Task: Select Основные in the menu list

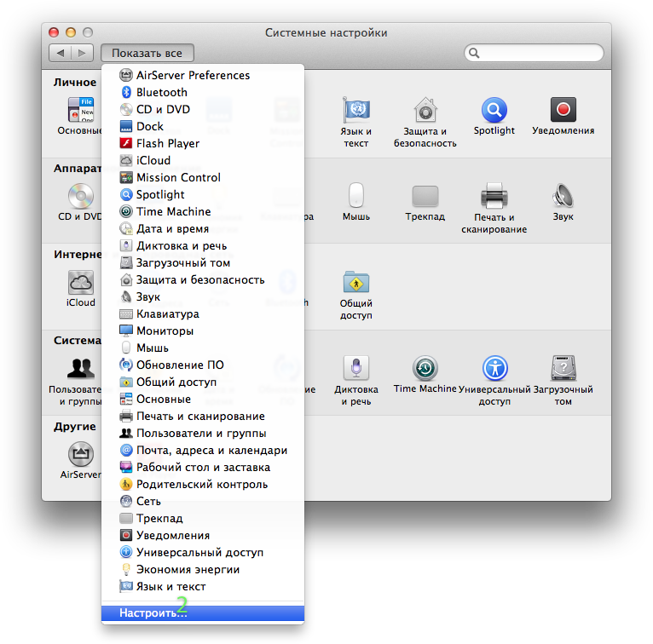Action: coord(203,400)
